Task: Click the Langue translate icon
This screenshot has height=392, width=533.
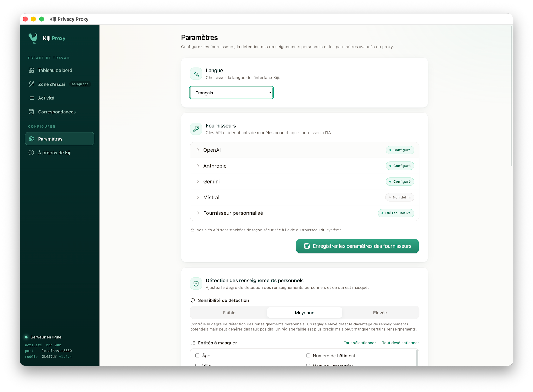Action: pyautogui.click(x=196, y=74)
